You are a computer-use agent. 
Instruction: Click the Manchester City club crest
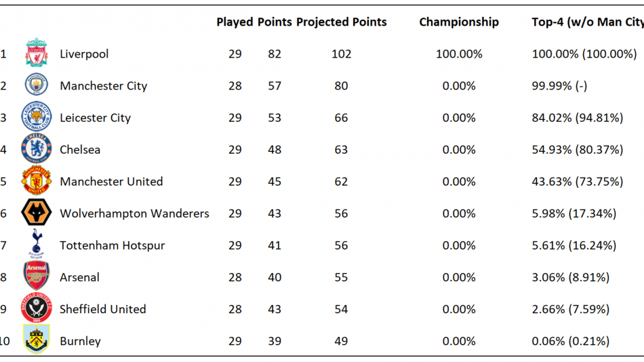tap(37, 85)
